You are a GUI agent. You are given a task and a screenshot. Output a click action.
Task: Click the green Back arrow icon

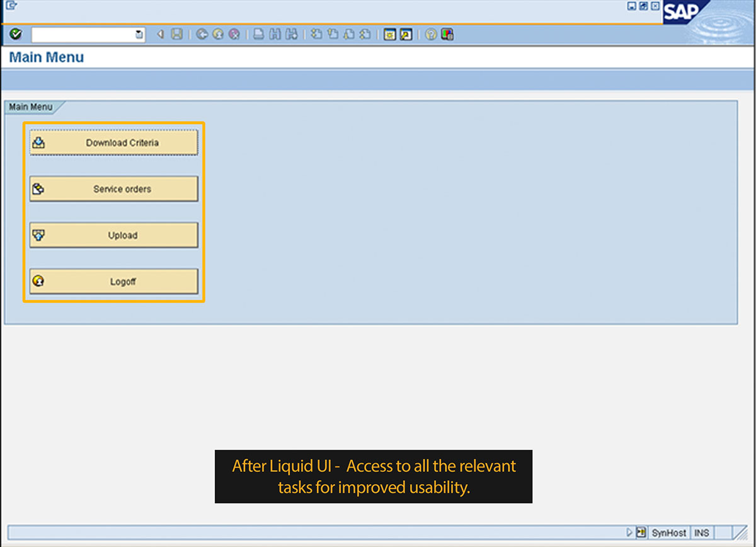click(202, 35)
